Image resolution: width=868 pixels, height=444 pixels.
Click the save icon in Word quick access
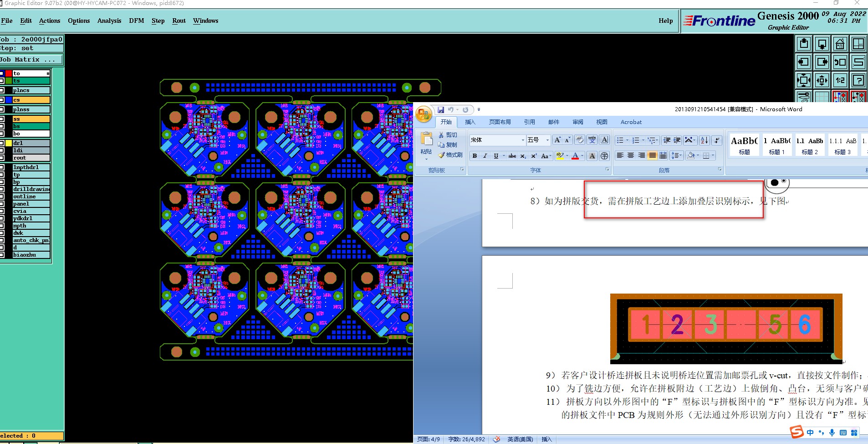440,110
